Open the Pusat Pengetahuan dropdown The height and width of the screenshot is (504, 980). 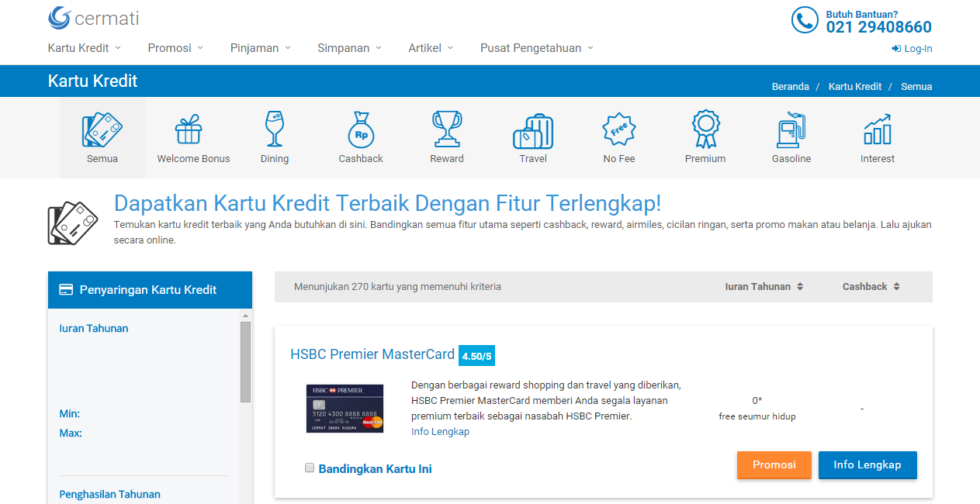click(x=537, y=48)
